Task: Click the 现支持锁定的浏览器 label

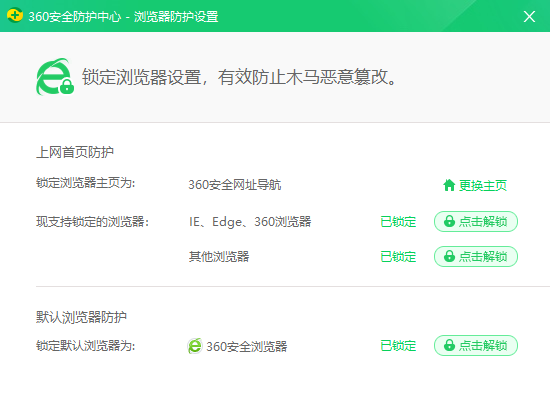Action: (93, 222)
